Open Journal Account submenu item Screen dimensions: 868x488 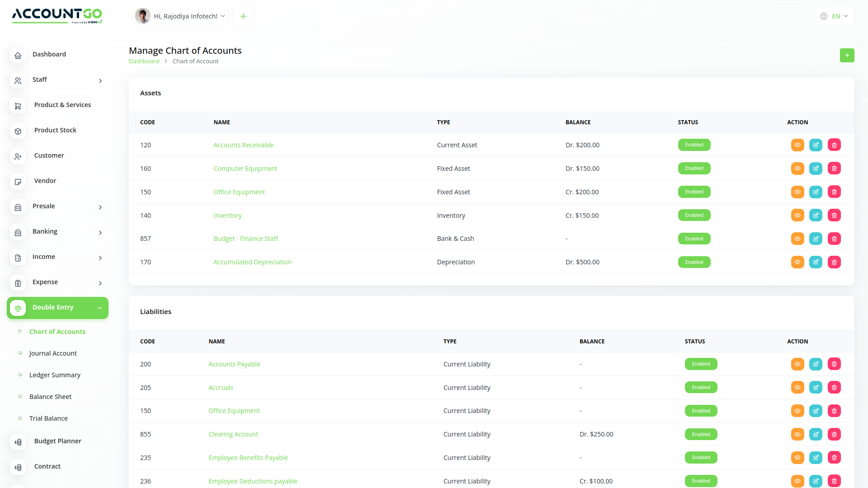click(x=53, y=353)
